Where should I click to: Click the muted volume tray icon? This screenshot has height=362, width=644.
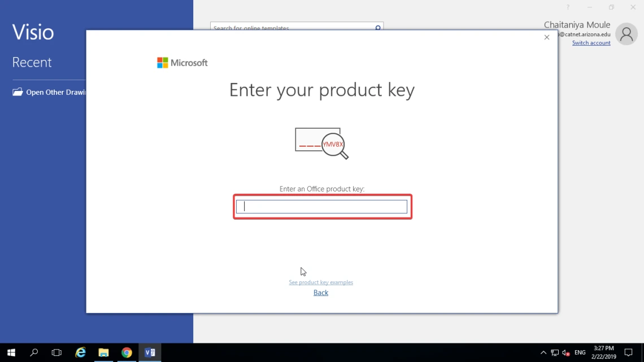click(566, 352)
